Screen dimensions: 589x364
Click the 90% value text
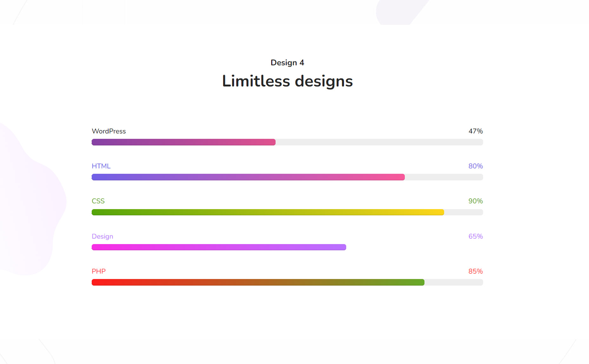(x=476, y=201)
